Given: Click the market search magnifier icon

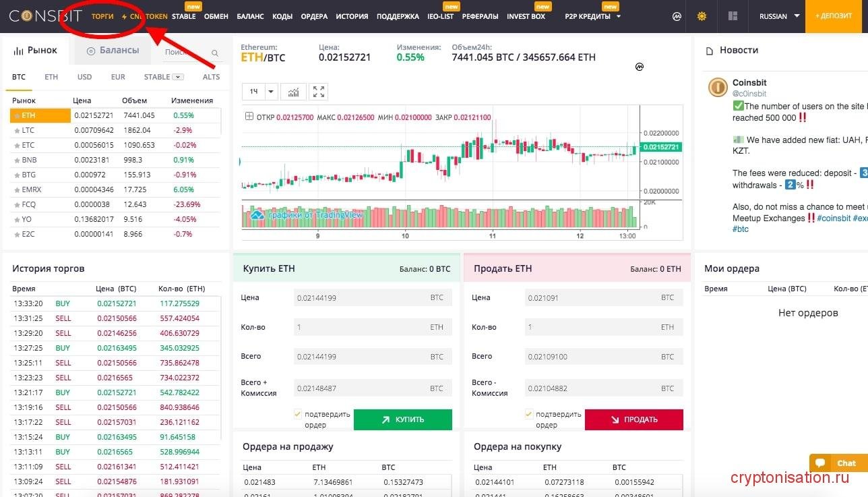Looking at the screenshot, I should (x=215, y=53).
